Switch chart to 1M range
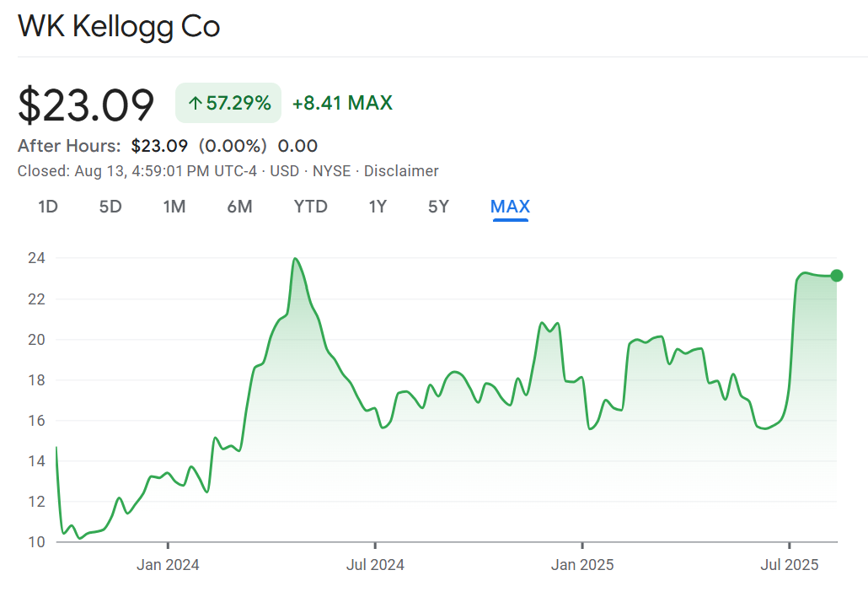Screen dimensions: 868x597 174,207
